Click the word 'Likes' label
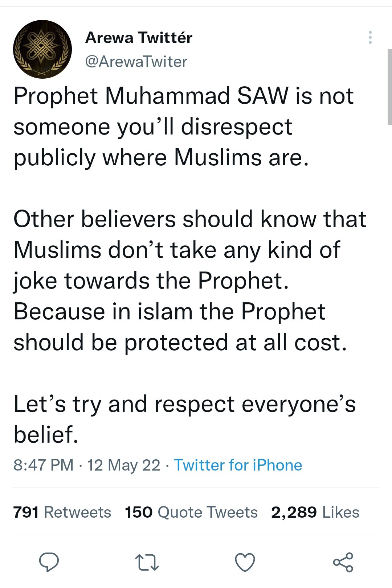 coord(341,512)
